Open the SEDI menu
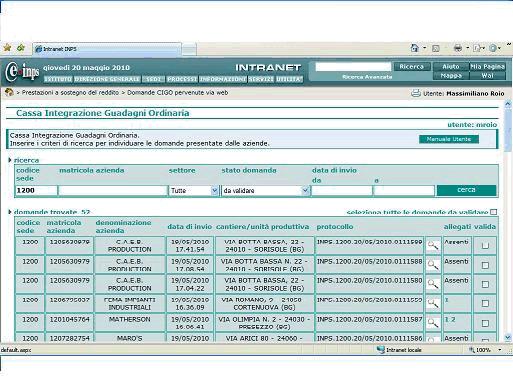The width and height of the screenshot is (513, 384). (x=153, y=79)
